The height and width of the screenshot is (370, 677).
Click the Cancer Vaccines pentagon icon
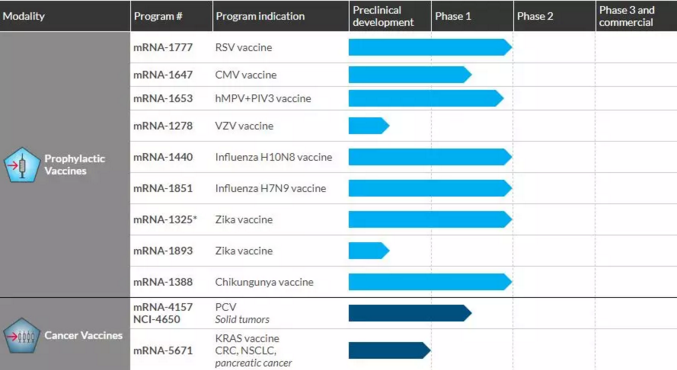(22, 335)
